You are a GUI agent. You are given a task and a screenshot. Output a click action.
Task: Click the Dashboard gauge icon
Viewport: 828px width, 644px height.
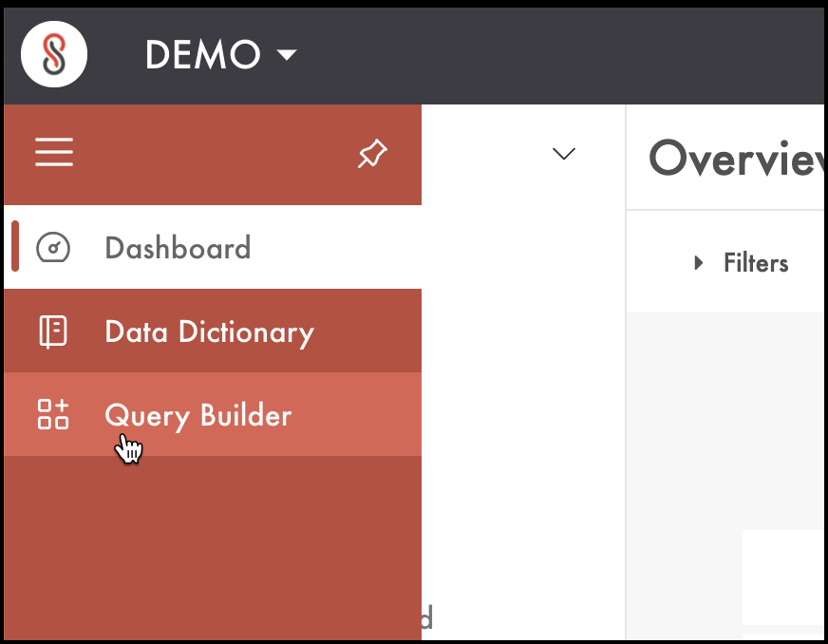tap(53, 247)
